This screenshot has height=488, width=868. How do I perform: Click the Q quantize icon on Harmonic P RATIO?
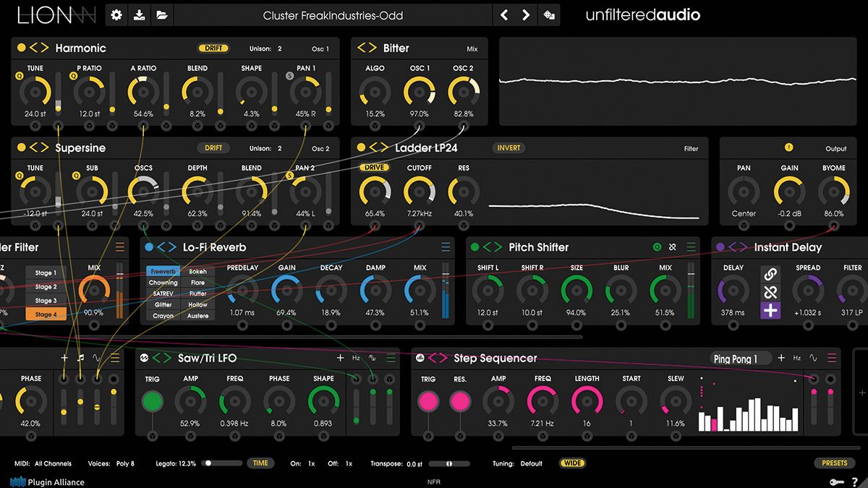[x=73, y=74]
